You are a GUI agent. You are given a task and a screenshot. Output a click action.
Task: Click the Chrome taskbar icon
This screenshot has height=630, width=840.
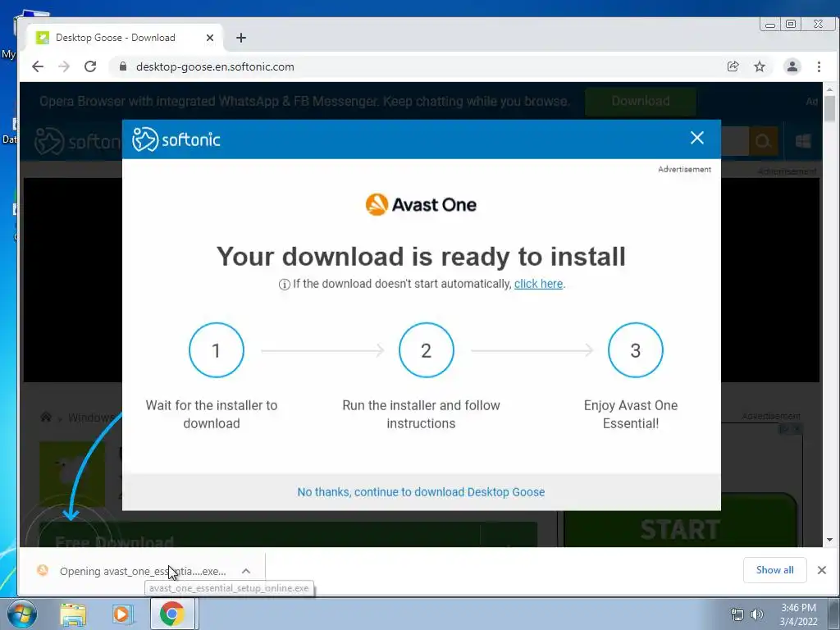pyautogui.click(x=172, y=614)
